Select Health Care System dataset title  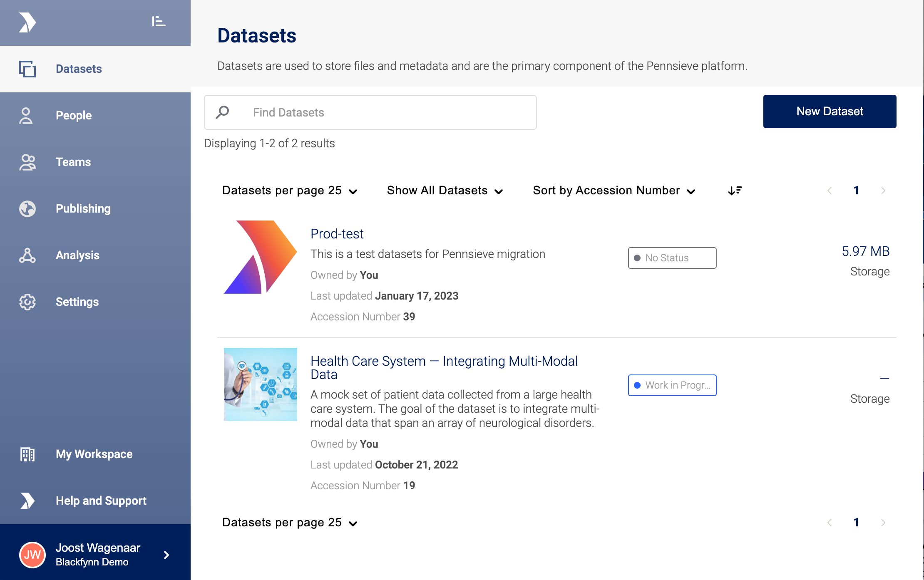coord(444,368)
